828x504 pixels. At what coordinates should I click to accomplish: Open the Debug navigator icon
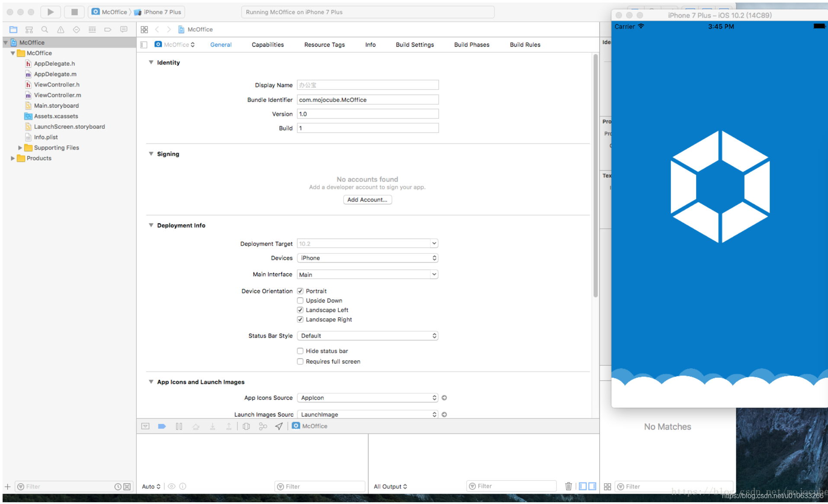92,29
